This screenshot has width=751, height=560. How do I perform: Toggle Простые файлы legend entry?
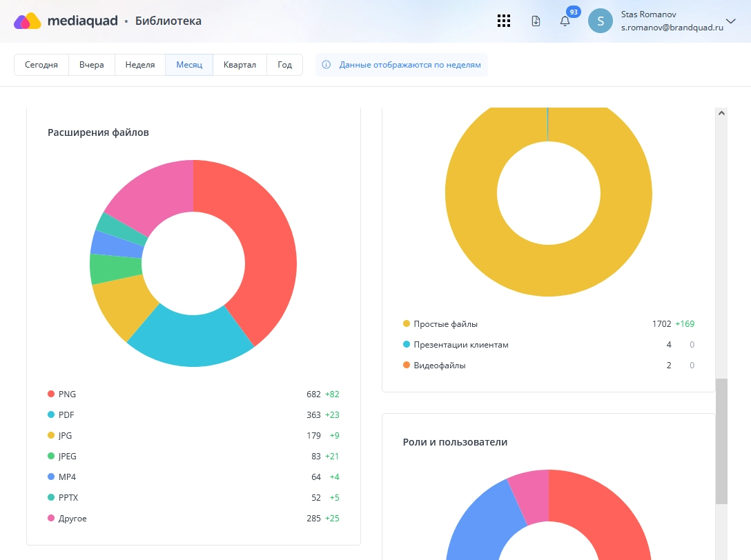click(445, 323)
